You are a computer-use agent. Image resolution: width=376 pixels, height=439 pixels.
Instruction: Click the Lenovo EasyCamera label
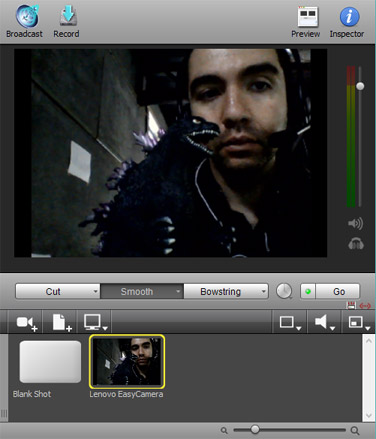tap(126, 394)
